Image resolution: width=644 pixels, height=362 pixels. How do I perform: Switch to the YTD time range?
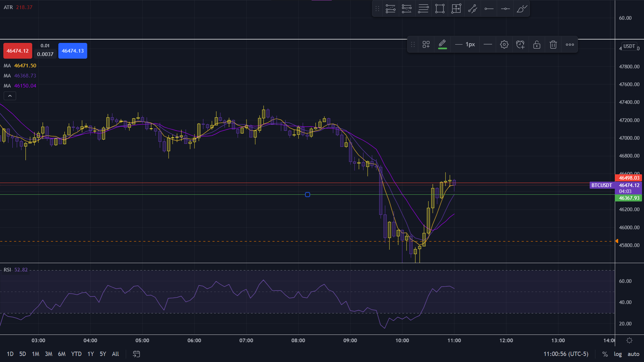tap(76, 354)
